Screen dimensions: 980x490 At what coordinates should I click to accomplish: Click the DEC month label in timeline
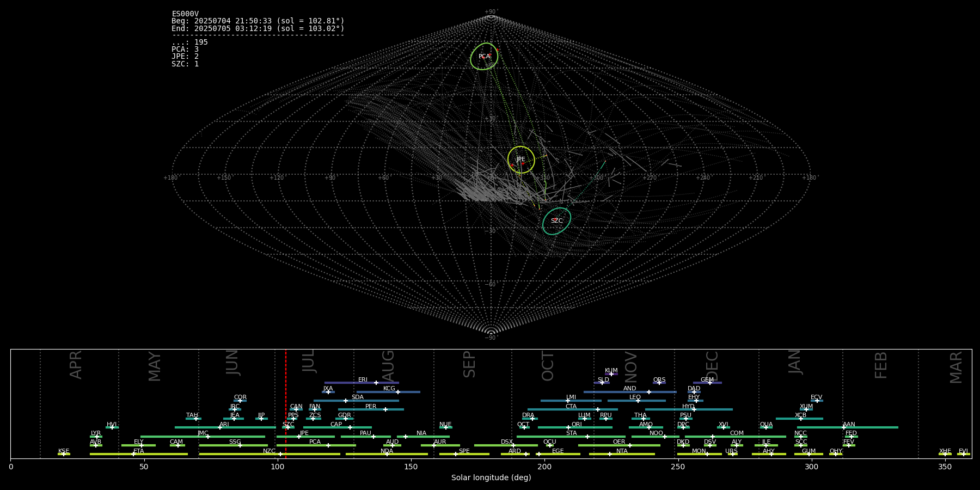pyautogui.click(x=712, y=366)
